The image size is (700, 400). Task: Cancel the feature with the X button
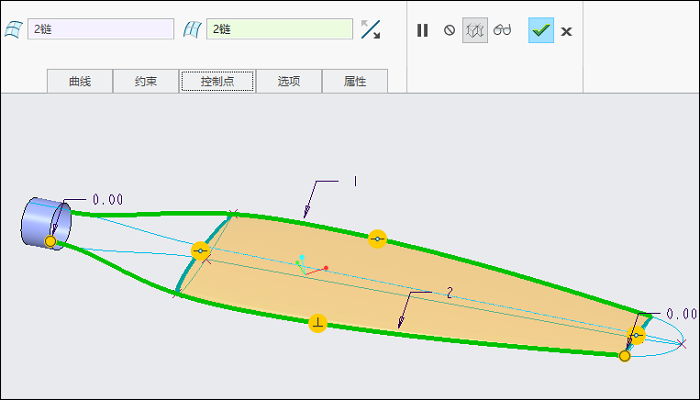click(x=567, y=32)
